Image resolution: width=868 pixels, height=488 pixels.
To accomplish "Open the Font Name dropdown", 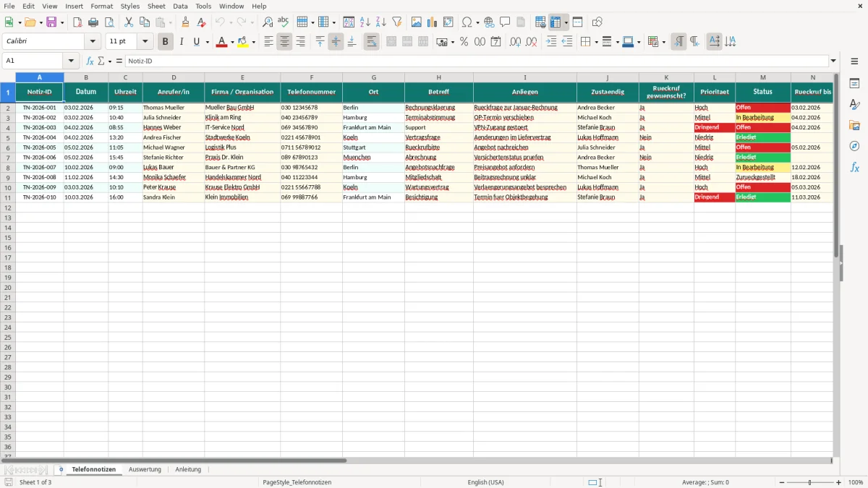I will tap(93, 42).
